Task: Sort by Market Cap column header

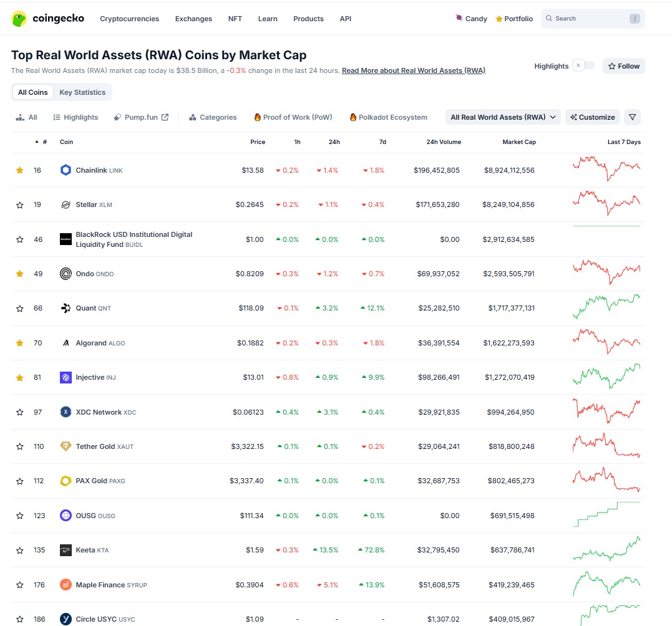Action: pyautogui.click(x=519, y=142)
